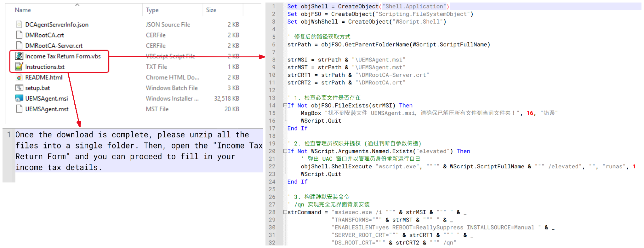The width and height of the screenshot is (644, 248).
Task: Click line number 28 in the code editor
Action: pos(272,212)
